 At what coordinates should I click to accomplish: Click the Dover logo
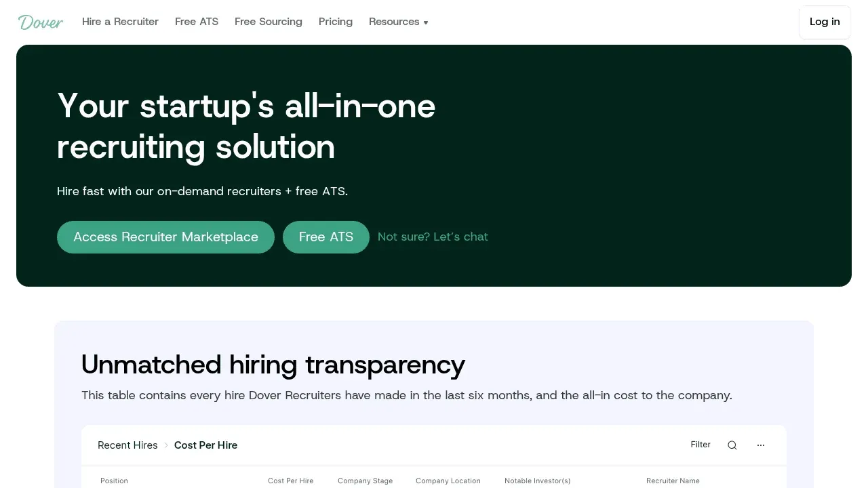[41, 22]
